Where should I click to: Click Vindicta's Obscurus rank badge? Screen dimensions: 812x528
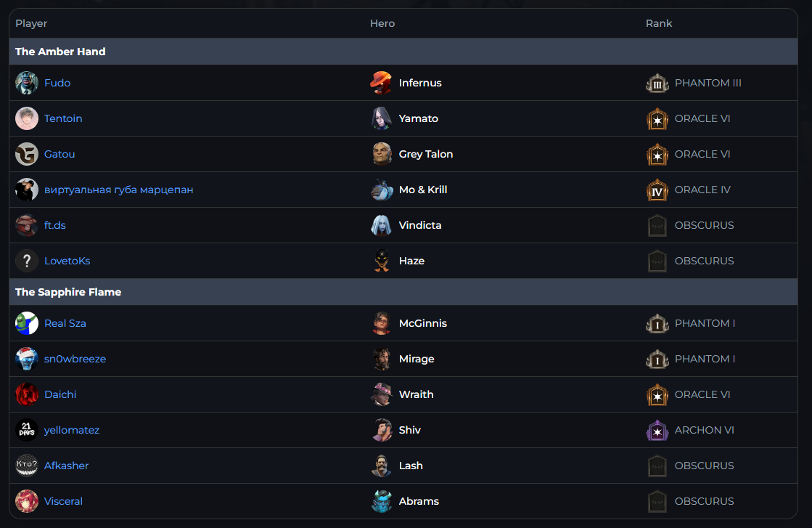[x=657, y=225]
